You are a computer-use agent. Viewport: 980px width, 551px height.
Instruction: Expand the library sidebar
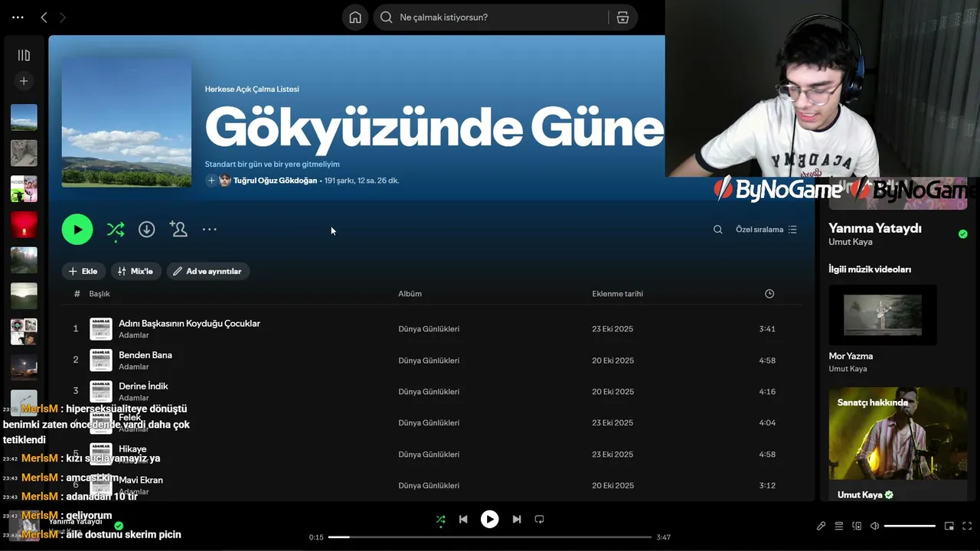pyautogui.click(x=24, y=55)
